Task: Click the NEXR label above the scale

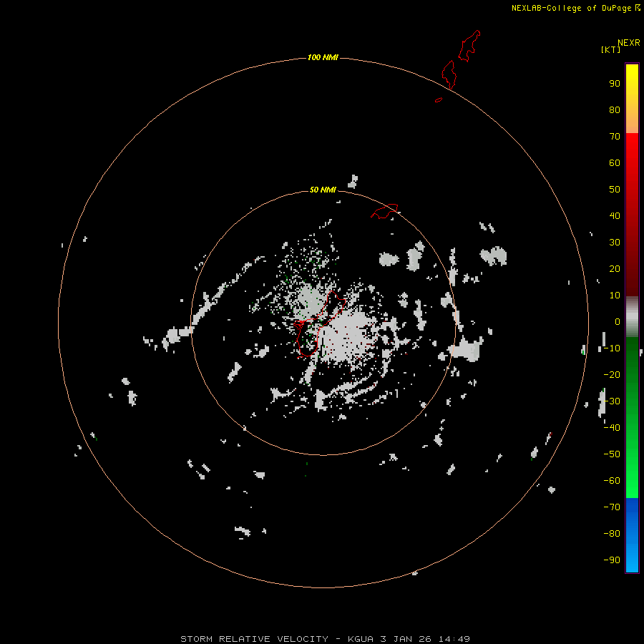Action: tap(628, 43)
